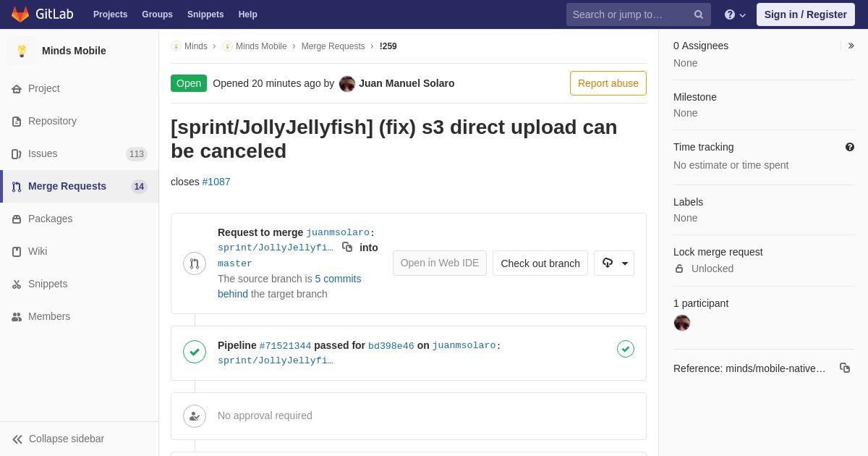Click the Repository file icon
The height and width of the screenshot is (456, 868).
coord(17,122)
